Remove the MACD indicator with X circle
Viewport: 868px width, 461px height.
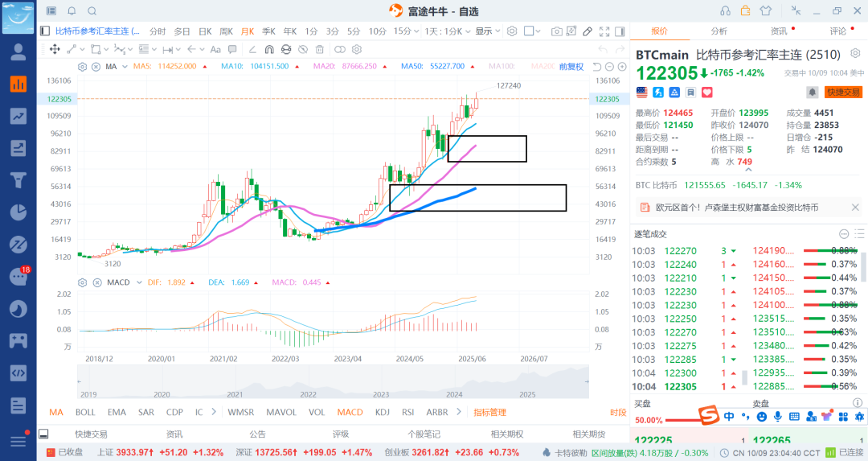(x=97, y=282)
